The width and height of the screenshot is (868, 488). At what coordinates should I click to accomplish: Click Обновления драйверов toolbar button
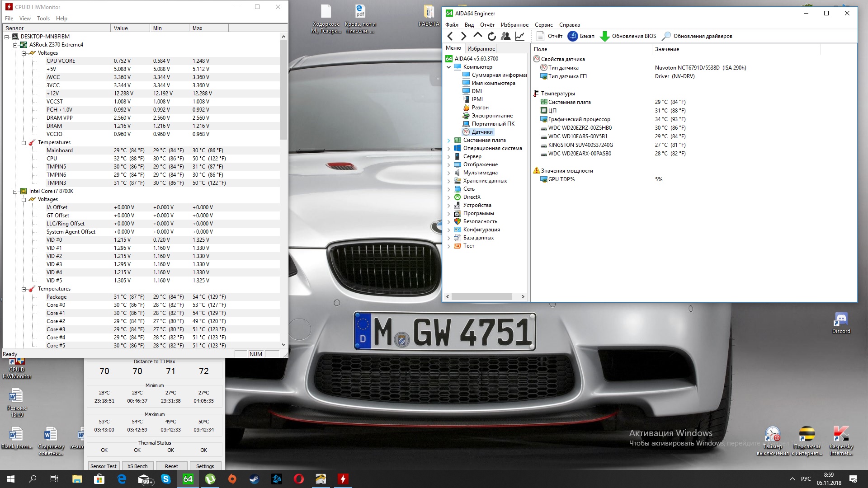tap(697, 36)
